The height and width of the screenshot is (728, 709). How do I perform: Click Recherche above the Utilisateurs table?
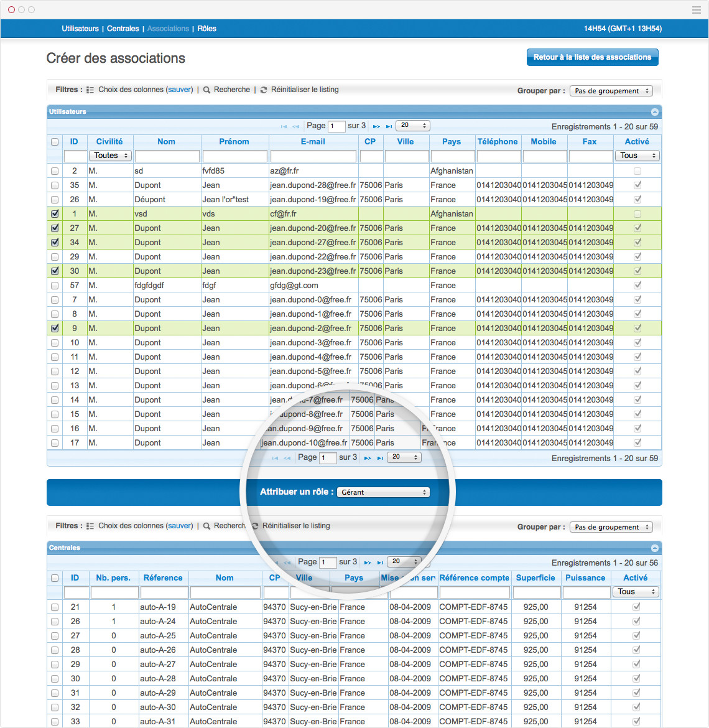coord(232,90)
